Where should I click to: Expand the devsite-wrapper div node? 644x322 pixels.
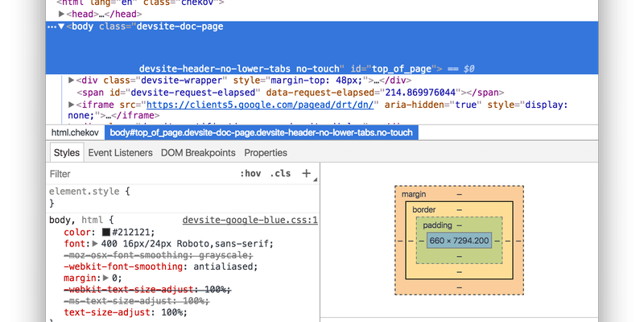coord(72,80)
